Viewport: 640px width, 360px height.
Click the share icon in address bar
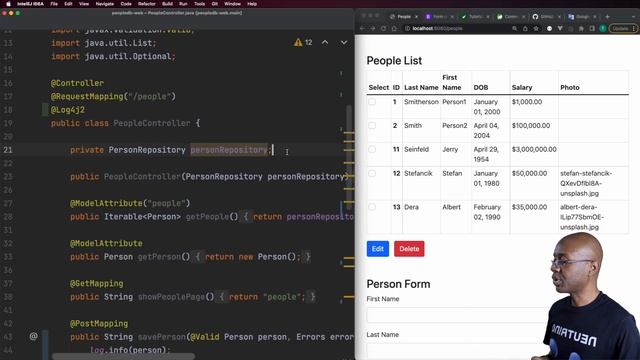[525, 29]
